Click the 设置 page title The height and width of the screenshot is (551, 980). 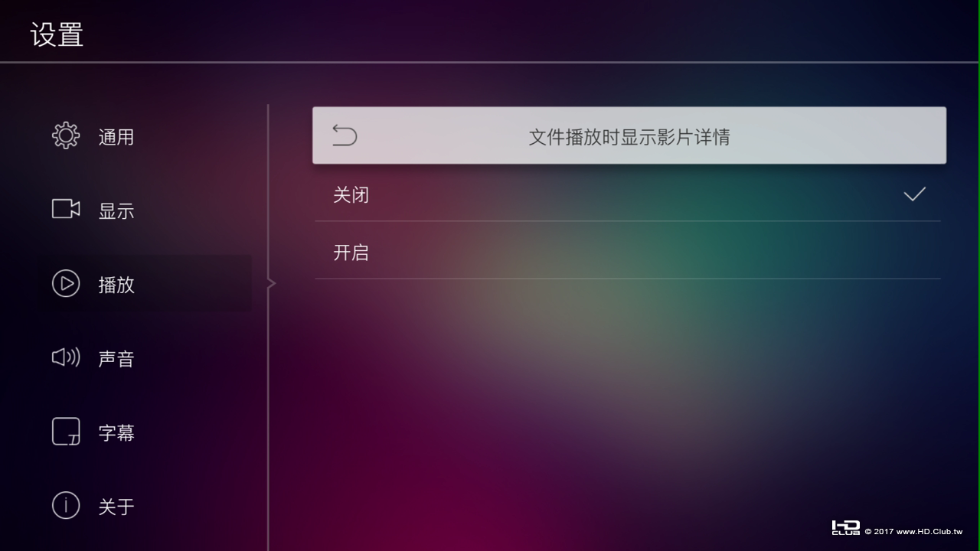[x=57, y=35]
